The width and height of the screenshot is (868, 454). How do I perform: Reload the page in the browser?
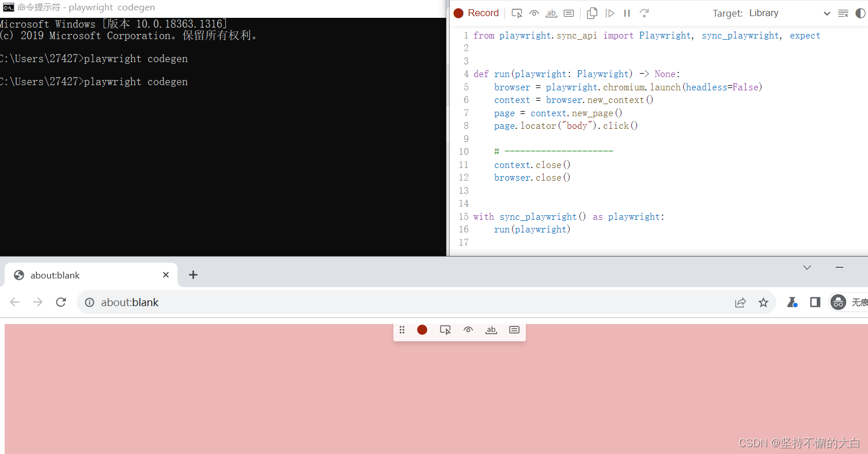tap(61, 302)
